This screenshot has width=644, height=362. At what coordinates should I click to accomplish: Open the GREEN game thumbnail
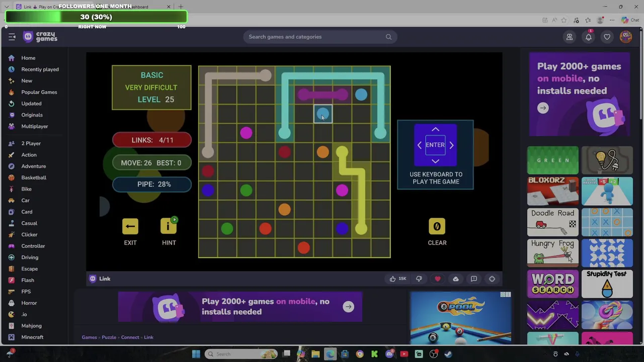(552, 160)
